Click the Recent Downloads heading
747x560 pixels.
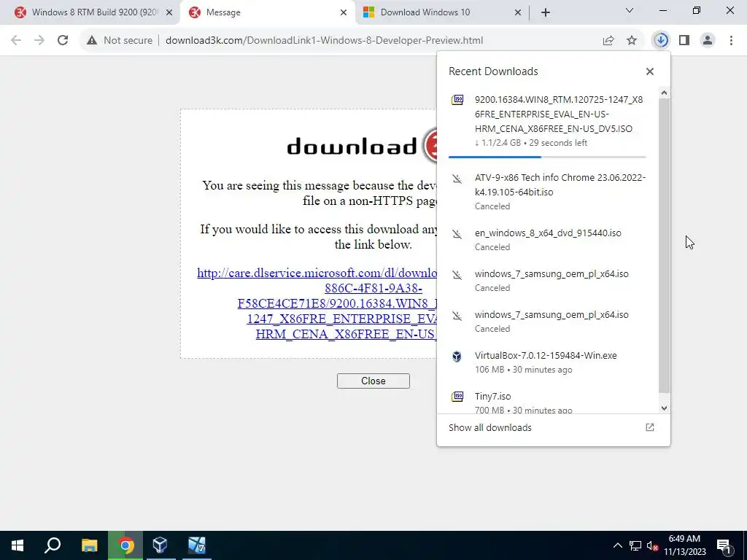coord(493,71)
